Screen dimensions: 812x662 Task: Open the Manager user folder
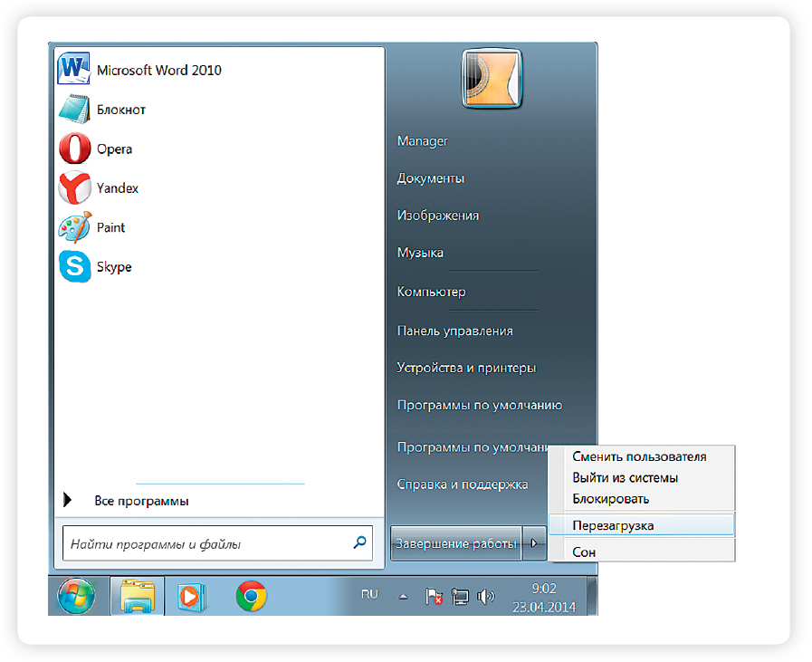(x=422, y=141)
